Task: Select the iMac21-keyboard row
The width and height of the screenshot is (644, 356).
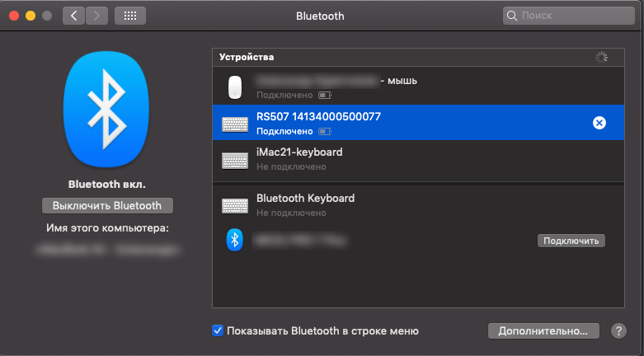Action: (x=412, y=159)
